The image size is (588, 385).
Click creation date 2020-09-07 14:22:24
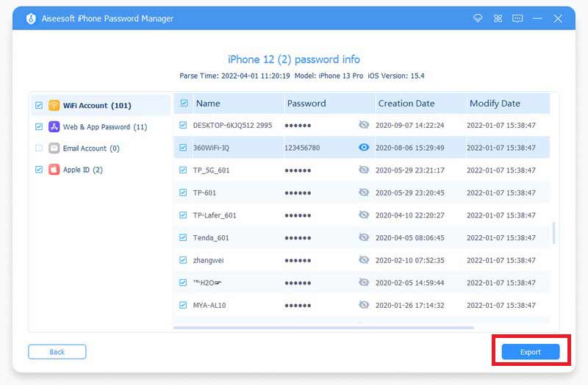tap(410, 125)
